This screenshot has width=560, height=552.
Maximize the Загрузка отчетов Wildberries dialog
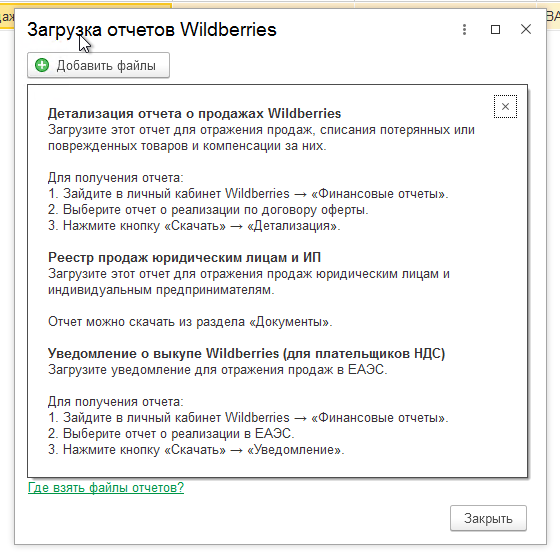click(495, 29)
